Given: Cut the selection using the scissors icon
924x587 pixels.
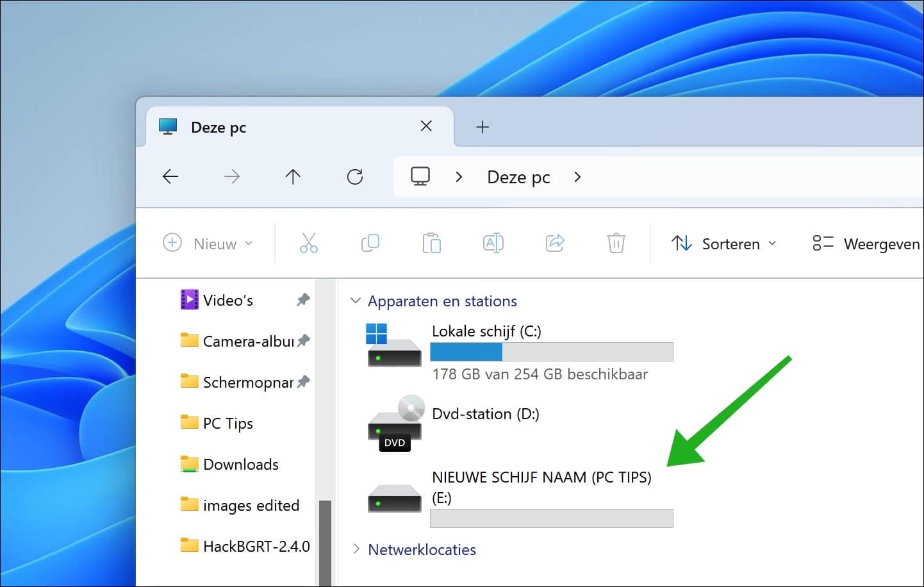Looking at the screenshot, I should point(308,243).
